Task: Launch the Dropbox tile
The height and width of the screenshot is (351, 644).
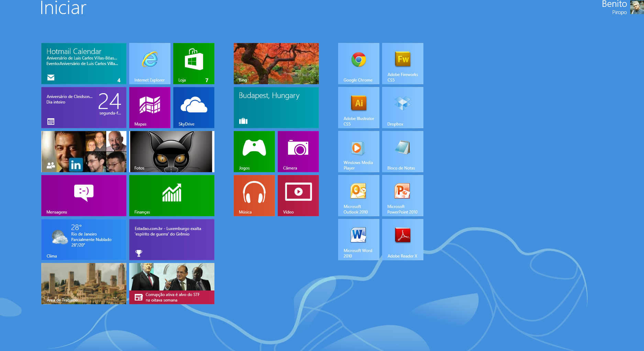Action: click(402, 108)
